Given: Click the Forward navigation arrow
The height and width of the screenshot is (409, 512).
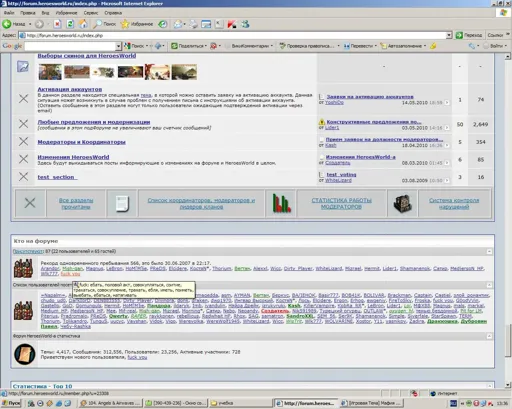Looking at the screenshot, I should click(39, 24).
